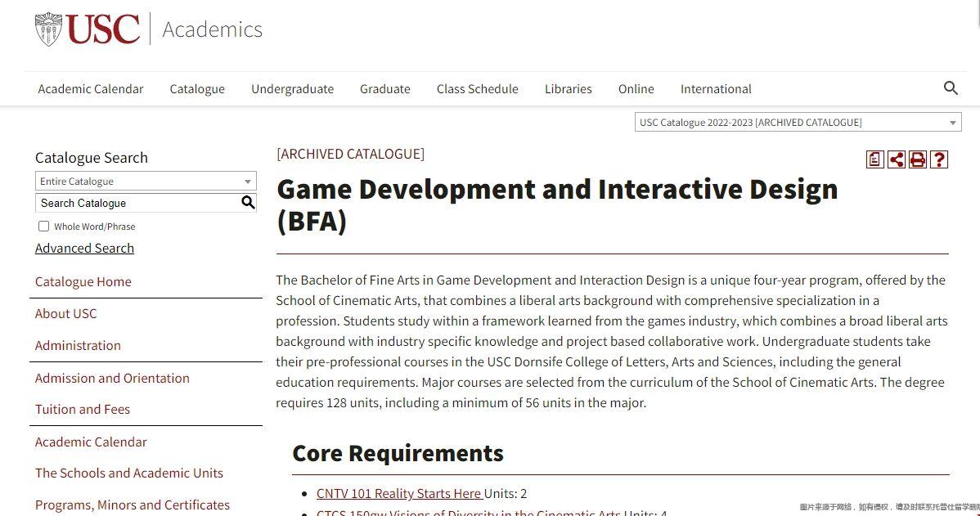
Task: Open International in the navigation bar
Action: click(x=717, y=88)
